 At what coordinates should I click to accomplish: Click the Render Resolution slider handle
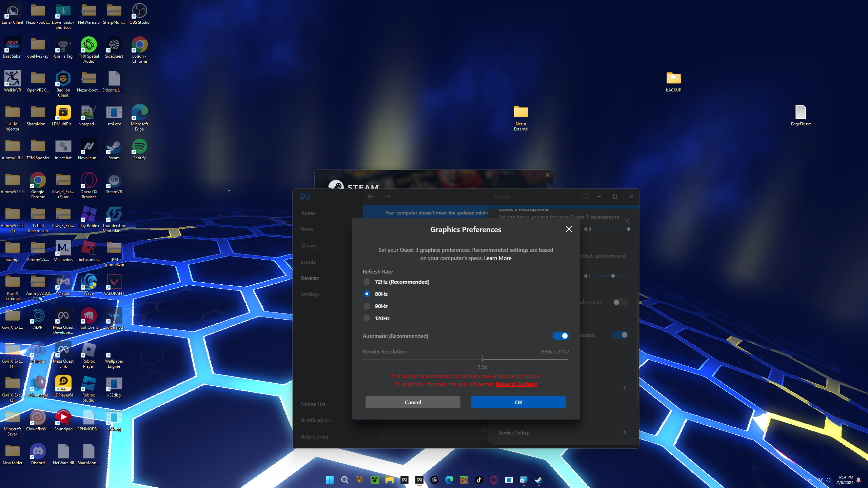tap(482, 359)
